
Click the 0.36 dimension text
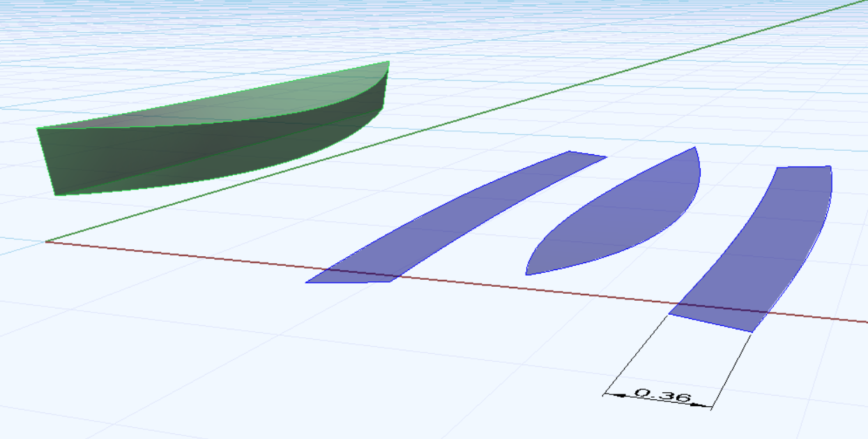click(663, 396)
